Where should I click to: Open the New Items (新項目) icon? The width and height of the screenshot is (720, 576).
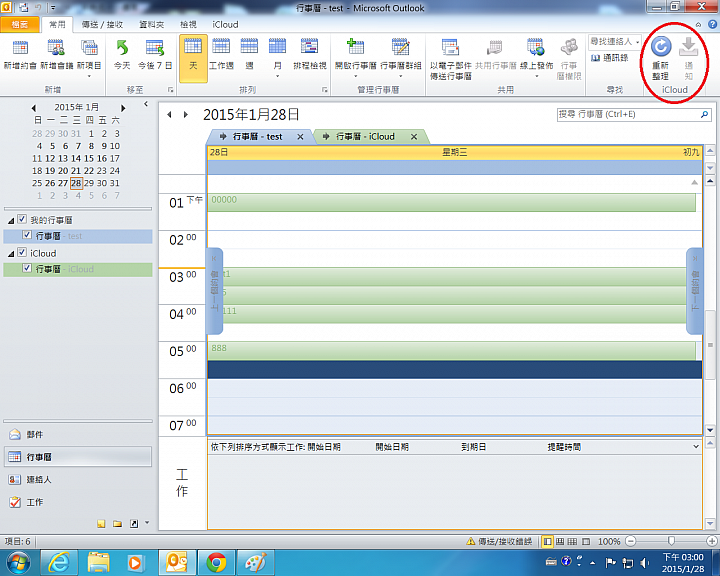click(89, 47)
